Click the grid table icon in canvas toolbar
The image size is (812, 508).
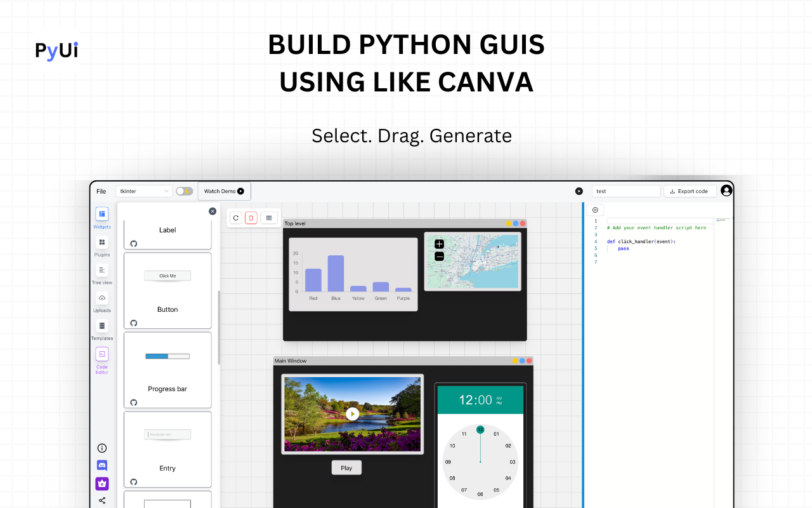(x=269, y=218)
